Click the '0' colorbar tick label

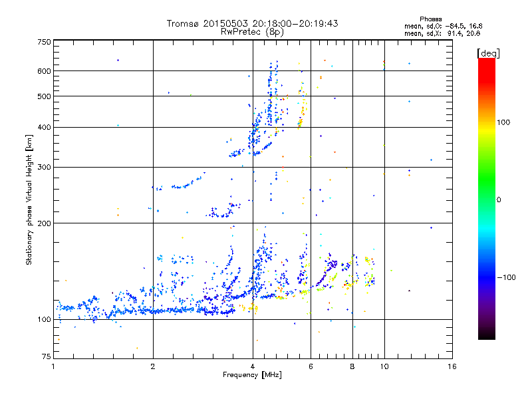(499, 200)
